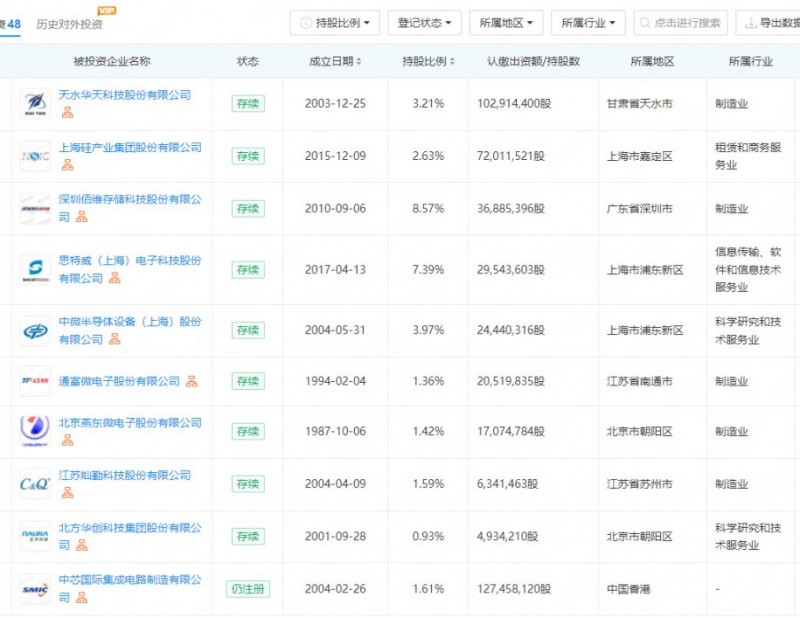Open 中芯国际集成电路制造 link
The height and width of the screenshot is (618, 800).
[130, 588]
